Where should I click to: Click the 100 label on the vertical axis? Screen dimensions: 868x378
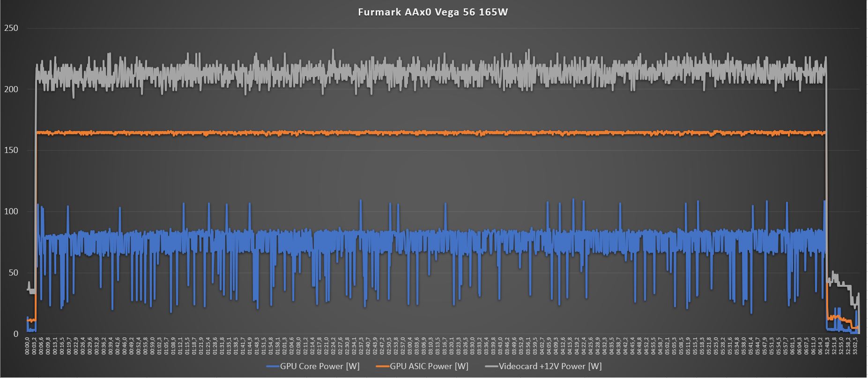pyautogui.click(x=11, y=211)
